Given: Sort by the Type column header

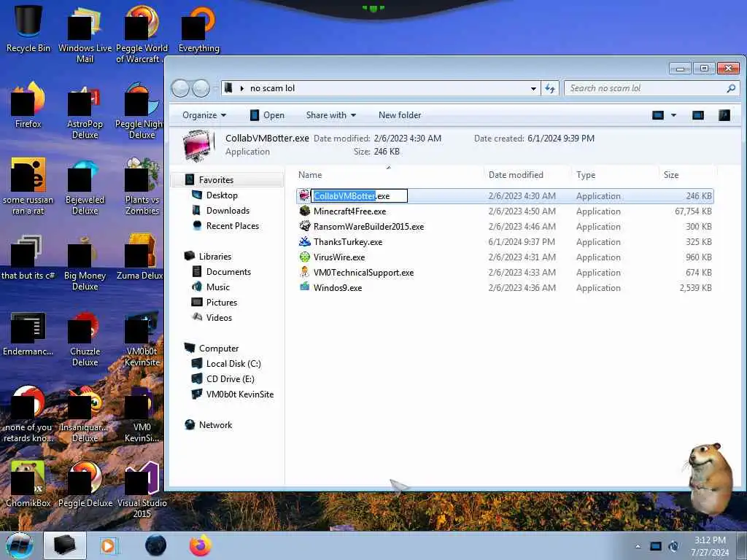Looking at the screenshot, I should click(x=615, y=175).
